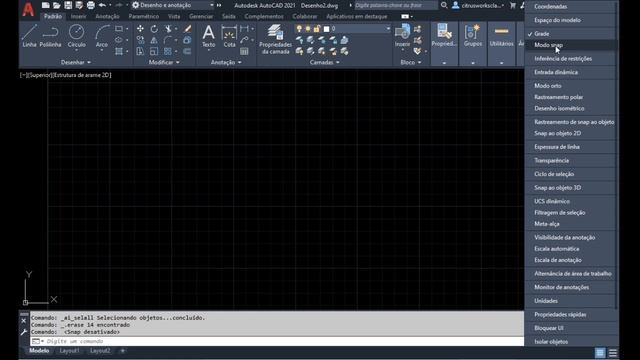Select the Arco tool
This screenshot has height=360, width=640.
pyautogui.click(x=102, y=36)
